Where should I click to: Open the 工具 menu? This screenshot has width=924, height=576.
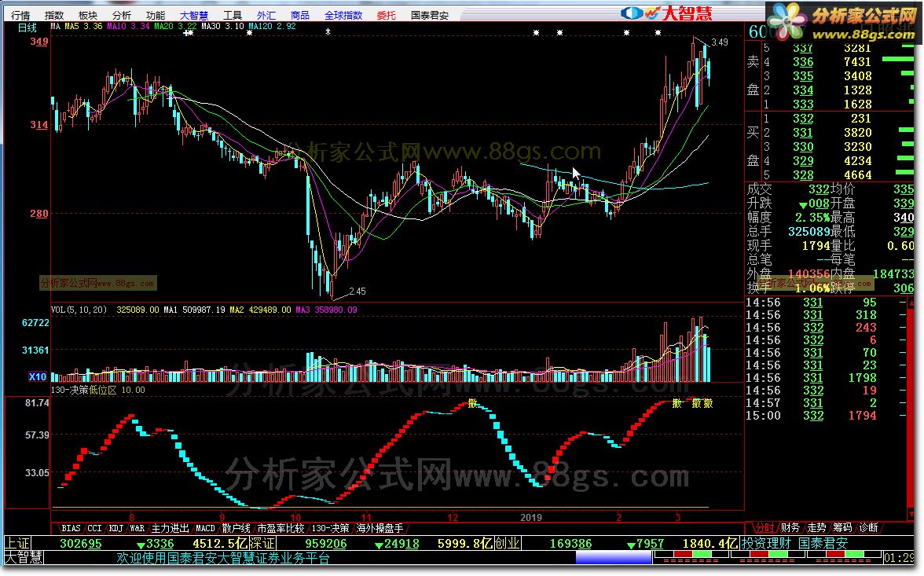click(x=233, y=16)
